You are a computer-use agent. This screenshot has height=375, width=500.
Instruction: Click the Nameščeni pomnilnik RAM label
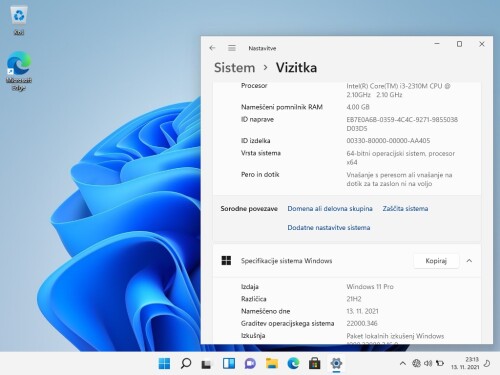(282, 107)
